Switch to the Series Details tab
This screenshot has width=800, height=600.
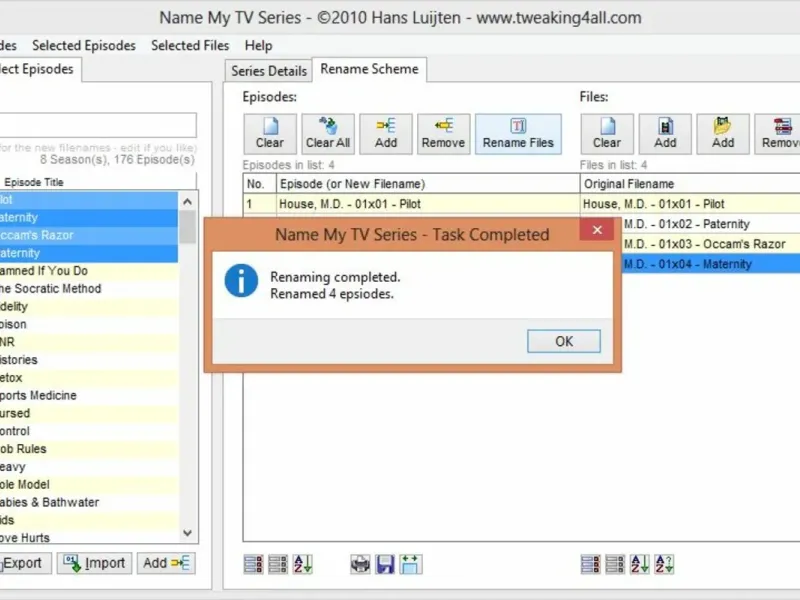269,71
